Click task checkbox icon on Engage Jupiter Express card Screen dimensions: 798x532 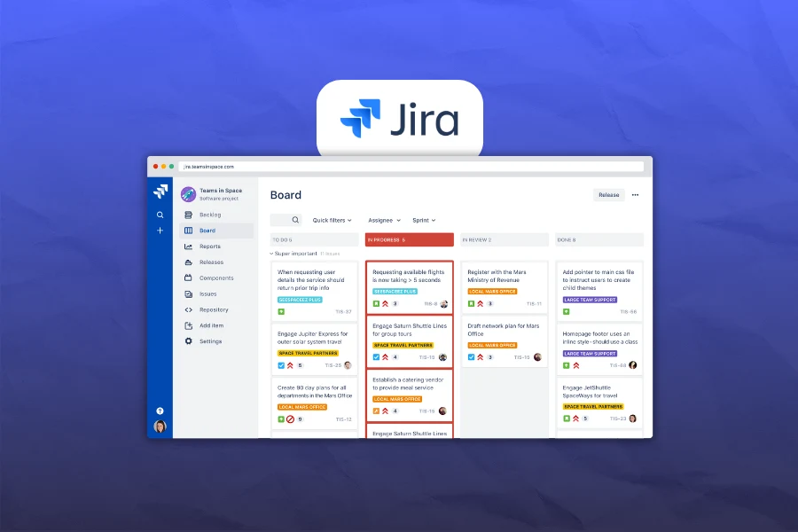pyautogui.click(x=281, y=365)
